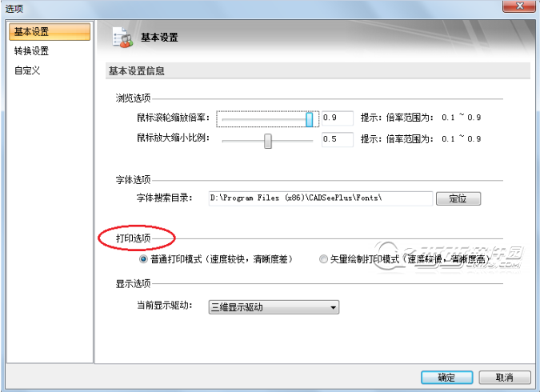Screen dimensions: 540x392
Task: Select 普通打印模式 radio button
Action: (143, 259)
